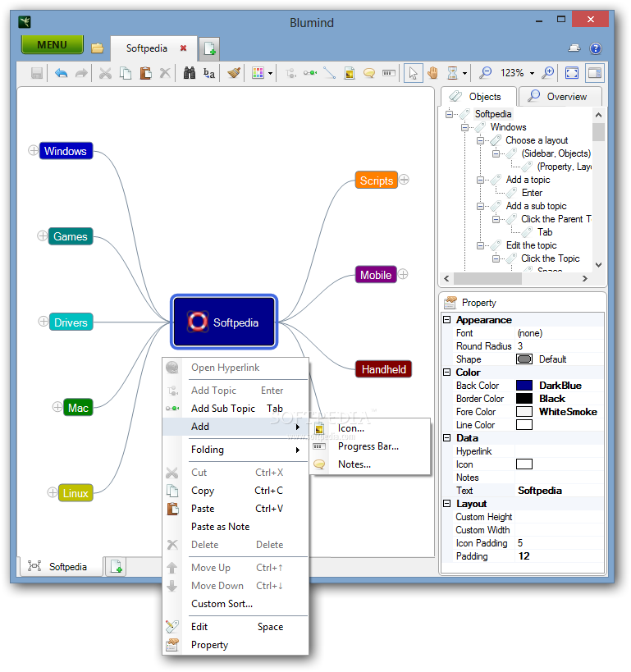Open the Folding submenu
The height and width of the screenshot is (672, 631).
(x=235, y=450)
